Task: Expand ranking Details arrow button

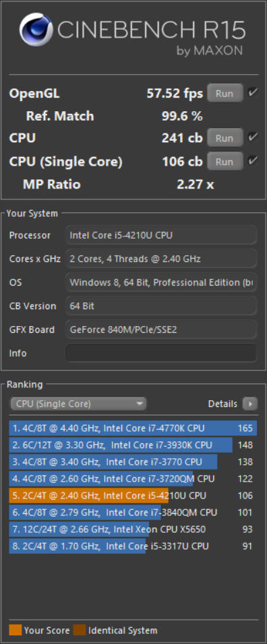Action: pos(249,404)
